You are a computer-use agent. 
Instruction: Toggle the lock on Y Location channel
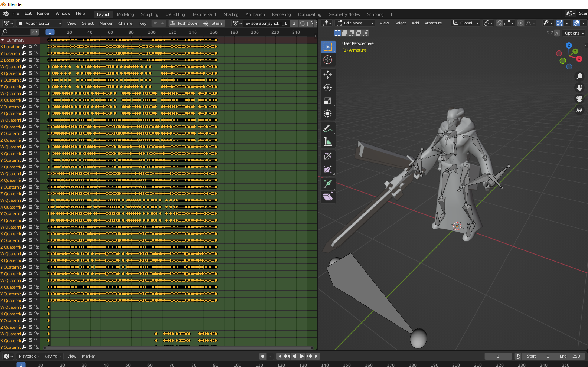pyautogui.click(x=37, y=53)
